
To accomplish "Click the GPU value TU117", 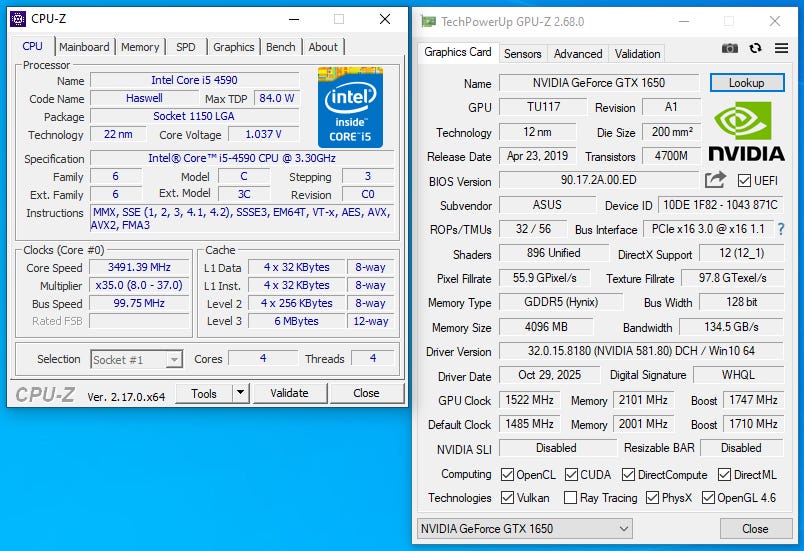I will 543,107.
